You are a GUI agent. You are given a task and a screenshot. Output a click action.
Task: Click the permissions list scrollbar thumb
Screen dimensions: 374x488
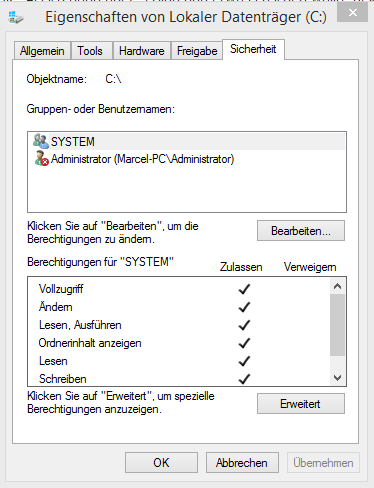tap(337, 325)
